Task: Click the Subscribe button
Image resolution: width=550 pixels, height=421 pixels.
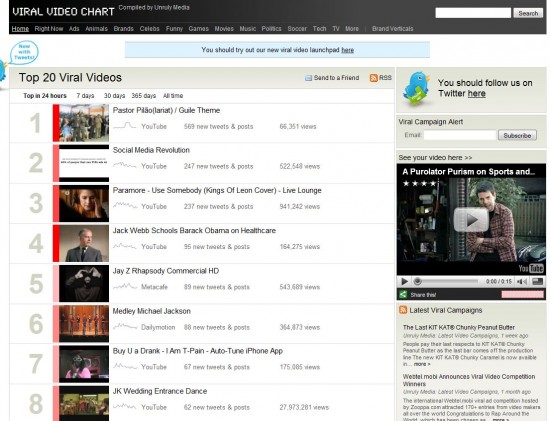Action: [x=517, y=135]
